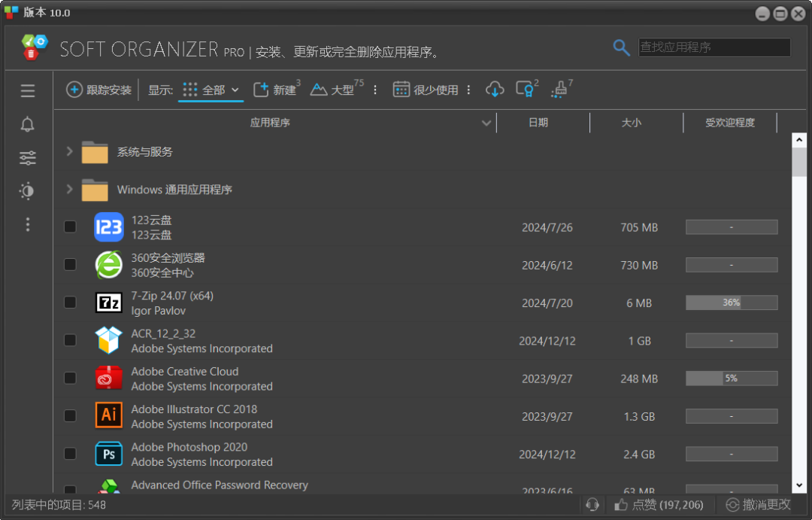Screen dimensions: 812x520
Task: Click the 730 MB size cell
Action: [639, 266]
